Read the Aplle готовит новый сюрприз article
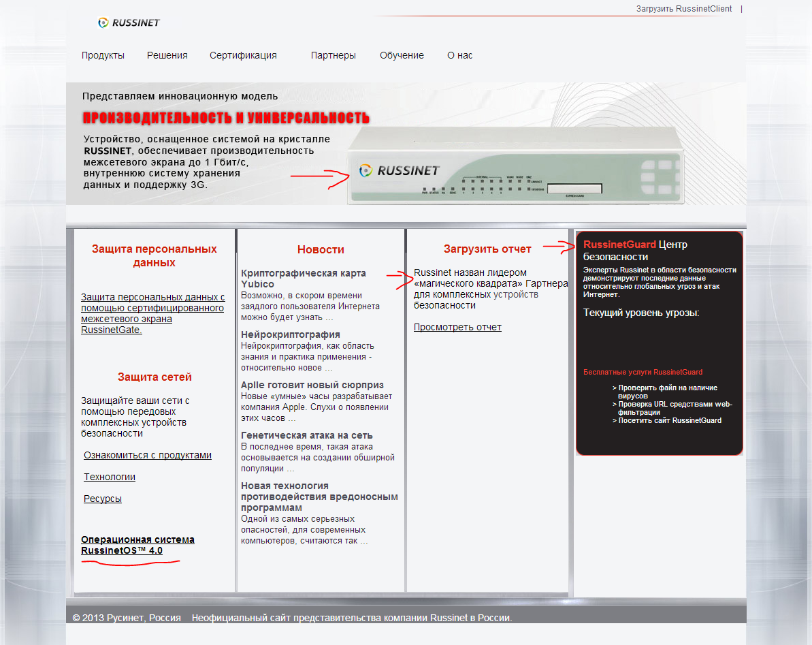 (x=312, y=385)
